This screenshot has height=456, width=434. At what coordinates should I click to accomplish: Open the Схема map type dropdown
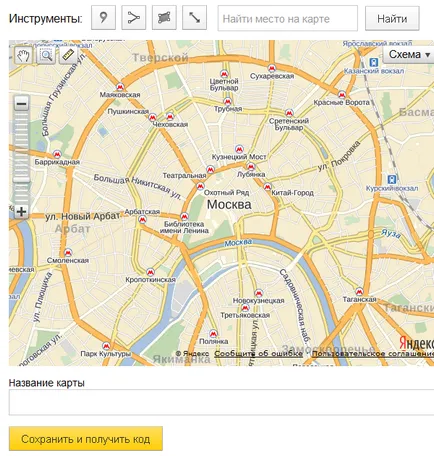[x=409, y=54]
